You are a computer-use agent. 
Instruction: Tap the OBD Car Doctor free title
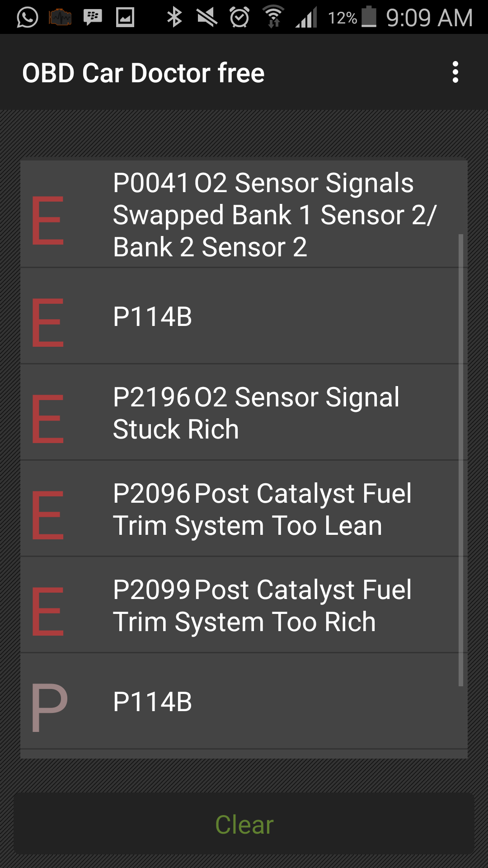coord(143,73)
